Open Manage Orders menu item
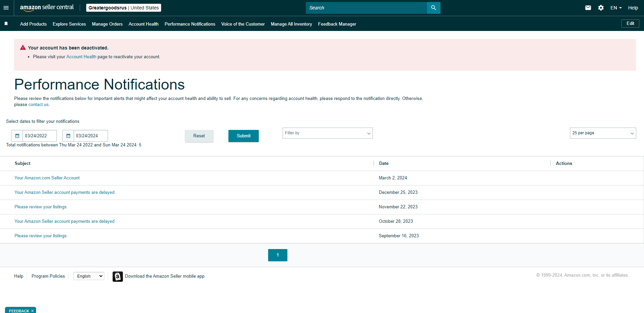Image resolution: width=644 pixels, height=313 pixels. click(x=107, y=24)
